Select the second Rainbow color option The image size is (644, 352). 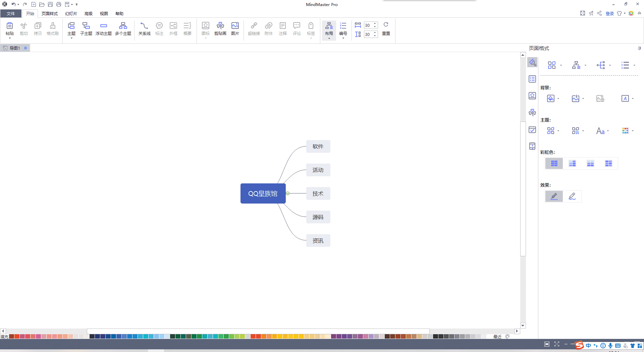point(572,164)
